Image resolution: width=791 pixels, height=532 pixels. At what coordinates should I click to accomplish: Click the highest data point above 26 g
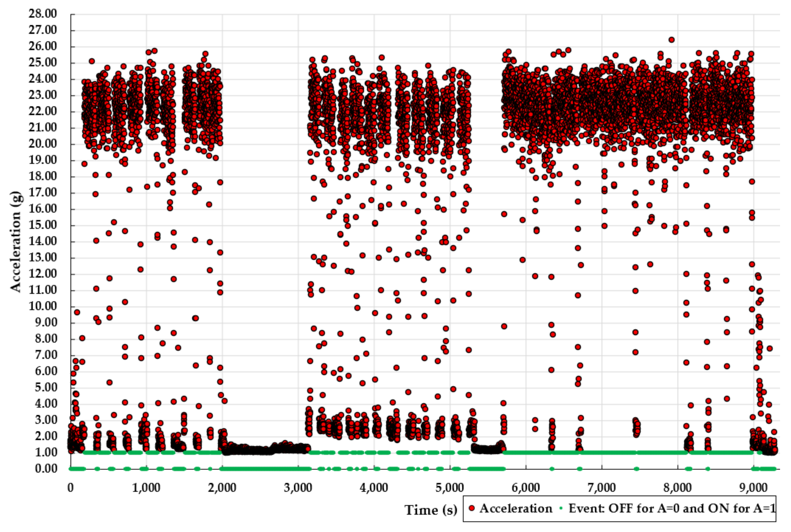coord(671,40)
